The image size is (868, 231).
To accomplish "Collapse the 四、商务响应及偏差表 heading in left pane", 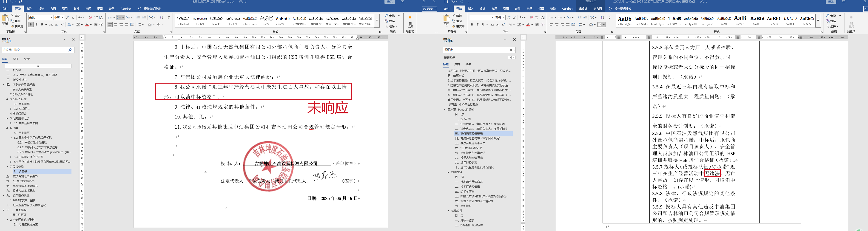I will [4, 85].
